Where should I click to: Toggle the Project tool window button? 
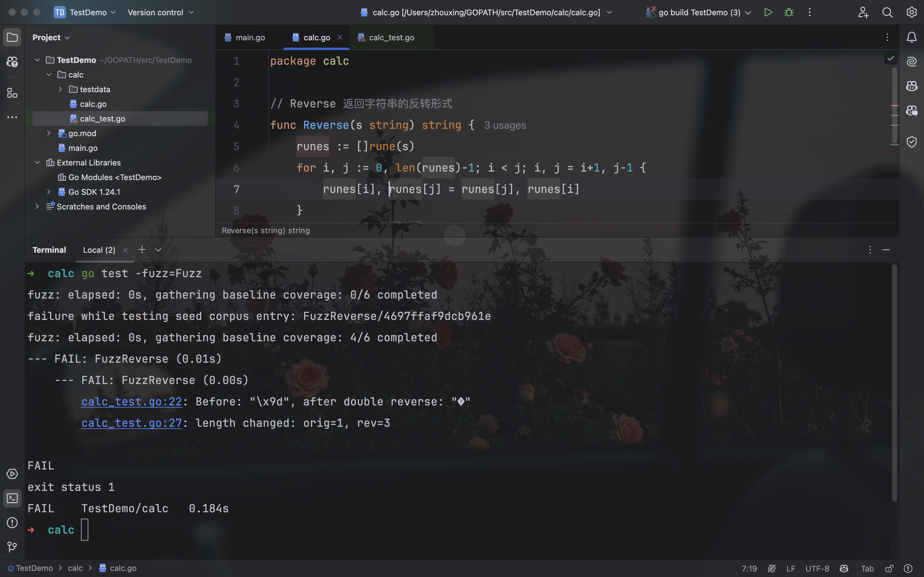[12, 37]
